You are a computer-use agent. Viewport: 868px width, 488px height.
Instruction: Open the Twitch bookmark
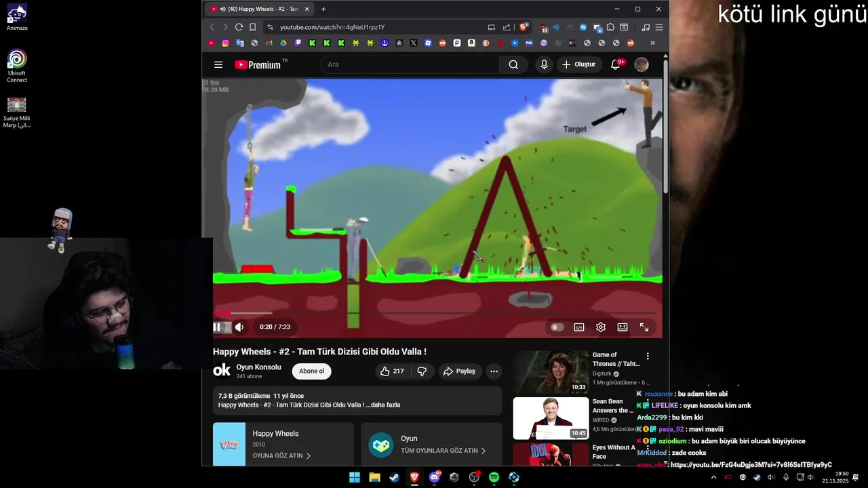(x=298, y=43)
